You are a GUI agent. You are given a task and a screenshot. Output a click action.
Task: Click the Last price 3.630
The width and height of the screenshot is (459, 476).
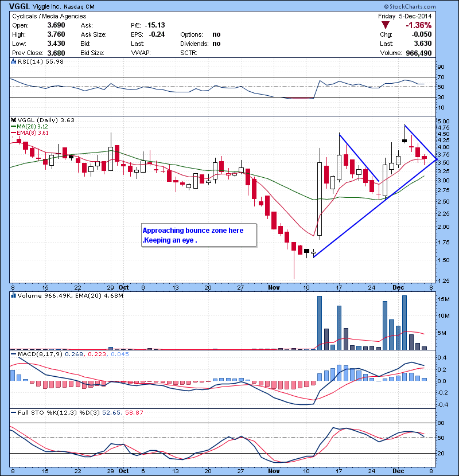click(x=422, y=44)
